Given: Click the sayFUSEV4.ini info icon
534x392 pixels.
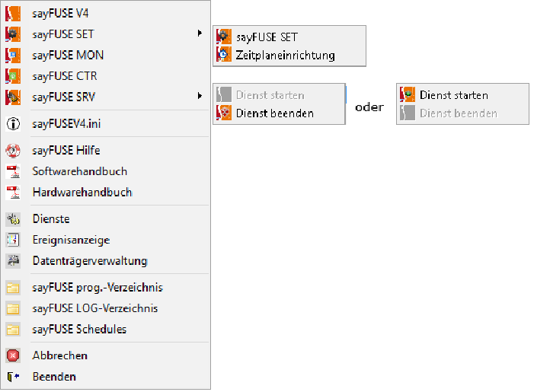Looking at the screenshot, I should pyautogui.click(x=13, y=123).
